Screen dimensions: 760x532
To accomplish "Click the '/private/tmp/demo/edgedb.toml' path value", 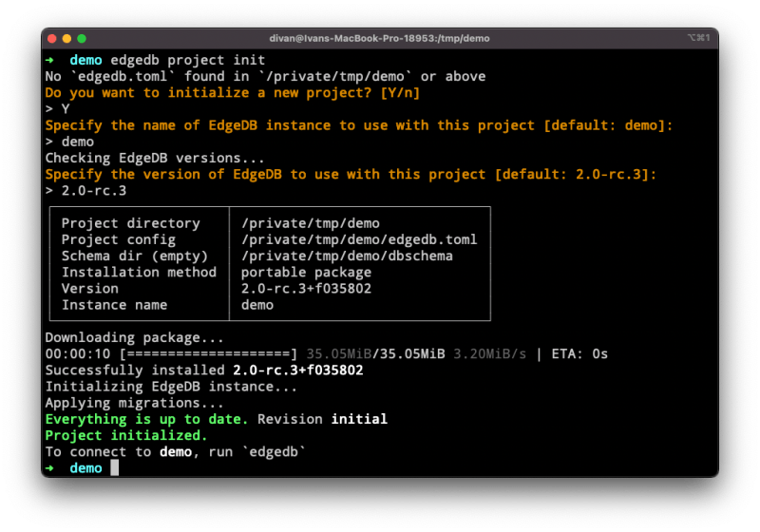I will click(360, 239).
